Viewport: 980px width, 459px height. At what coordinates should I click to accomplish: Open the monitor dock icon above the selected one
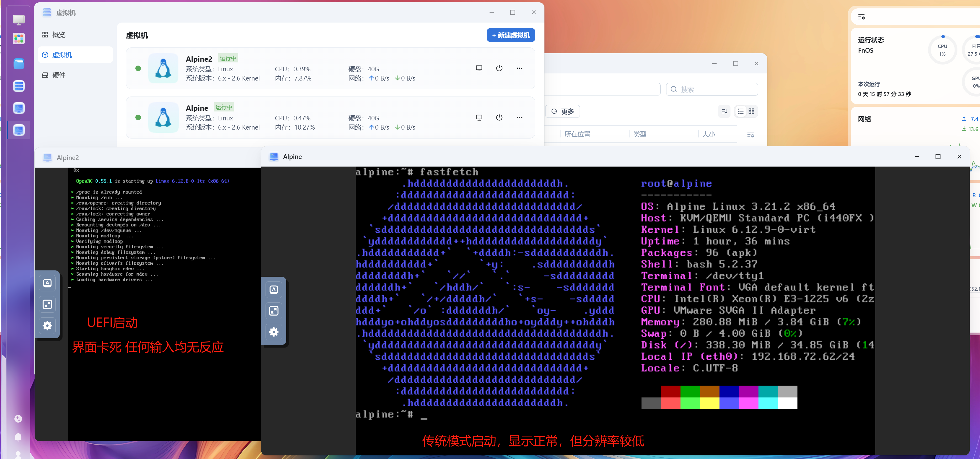pos(19,108)
